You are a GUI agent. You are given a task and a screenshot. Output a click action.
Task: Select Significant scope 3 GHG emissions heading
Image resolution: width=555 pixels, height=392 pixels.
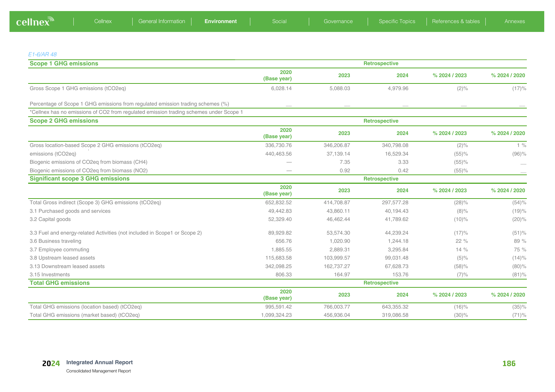coord(79,179)
